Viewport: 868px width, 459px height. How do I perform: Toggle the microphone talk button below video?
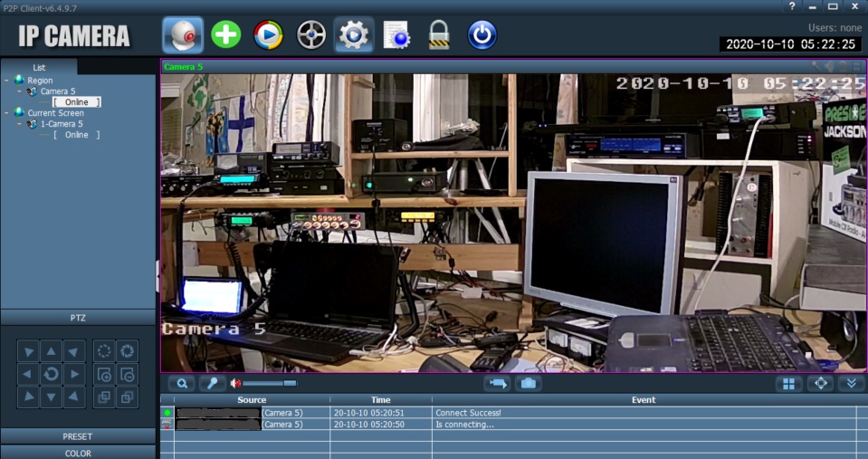click(x=212, y=383)
